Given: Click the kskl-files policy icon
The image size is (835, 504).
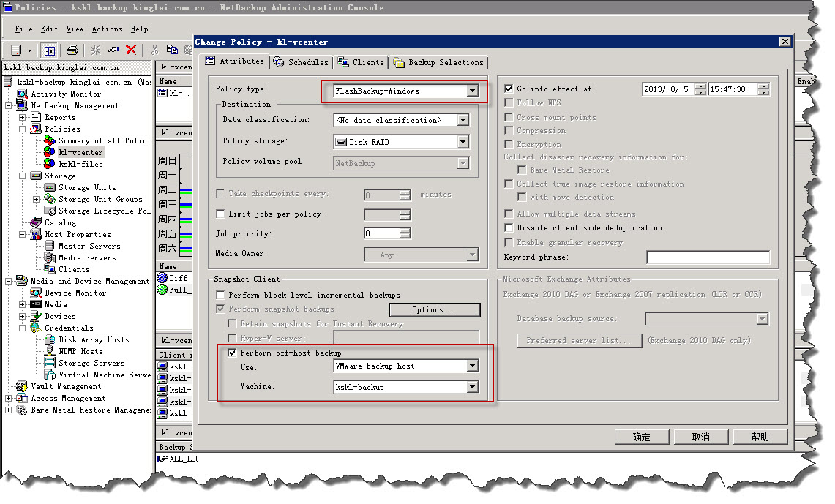Looking at the screenshot, I should pos(50,164).
